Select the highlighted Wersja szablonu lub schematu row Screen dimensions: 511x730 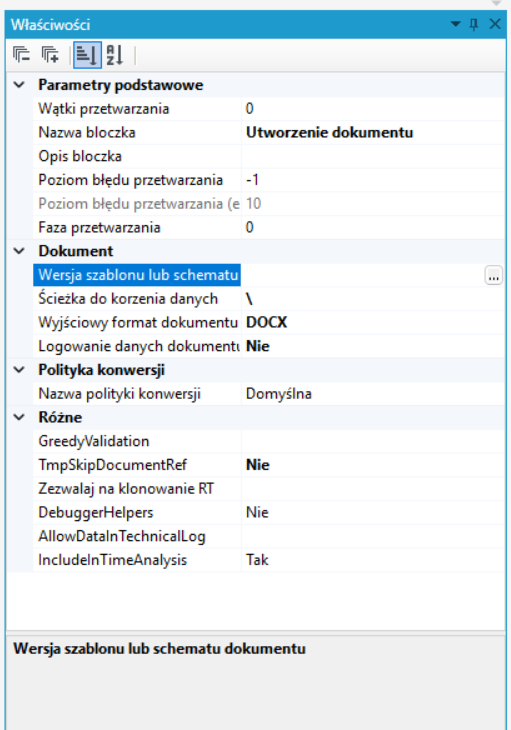coord(137,275)
